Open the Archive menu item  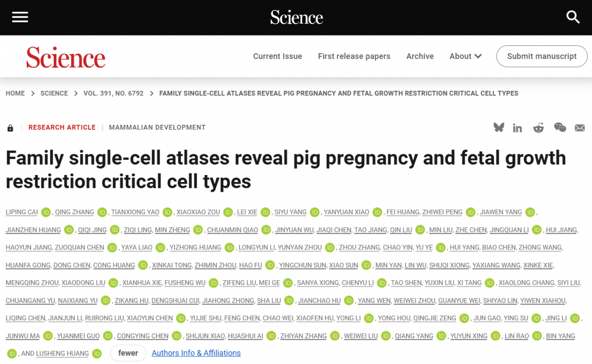click(x=420, y=56)
